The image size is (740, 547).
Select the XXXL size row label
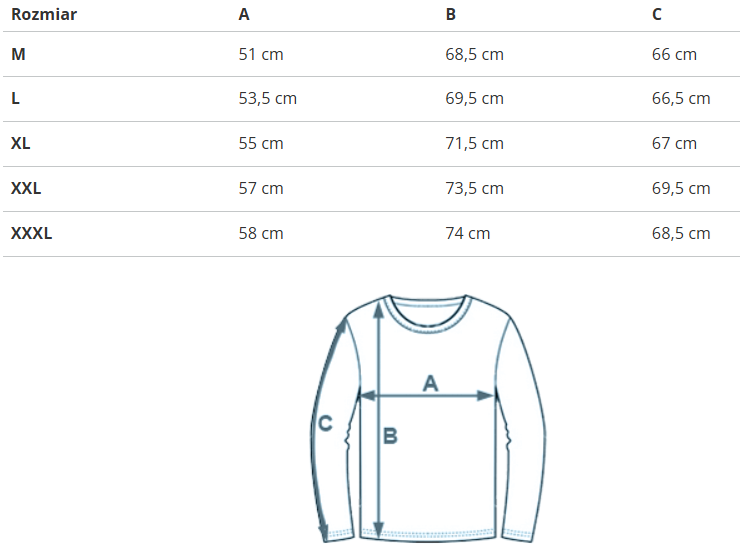coord(31,233)
